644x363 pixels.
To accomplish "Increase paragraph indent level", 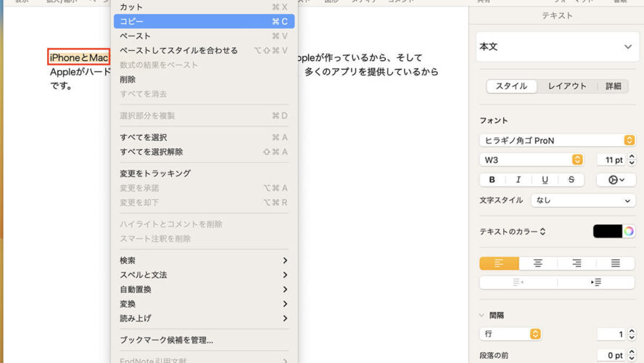I will pyautogui.click(x=596, y=282).
